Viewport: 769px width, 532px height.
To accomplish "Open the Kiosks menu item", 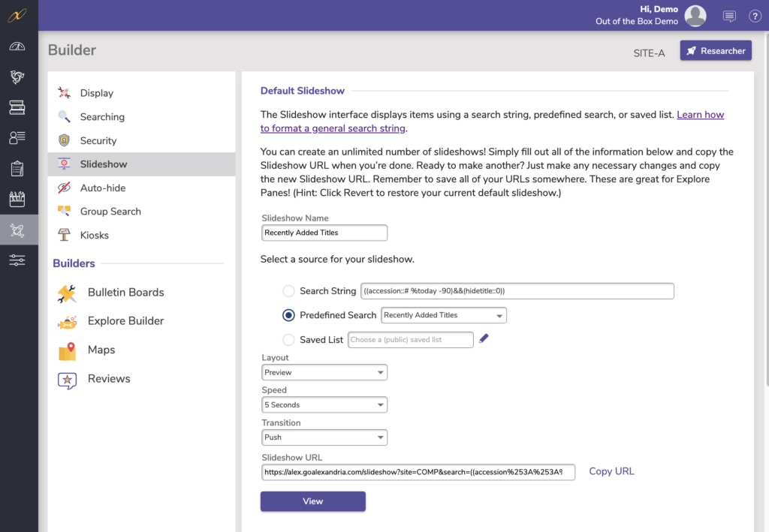I will 94,235.
